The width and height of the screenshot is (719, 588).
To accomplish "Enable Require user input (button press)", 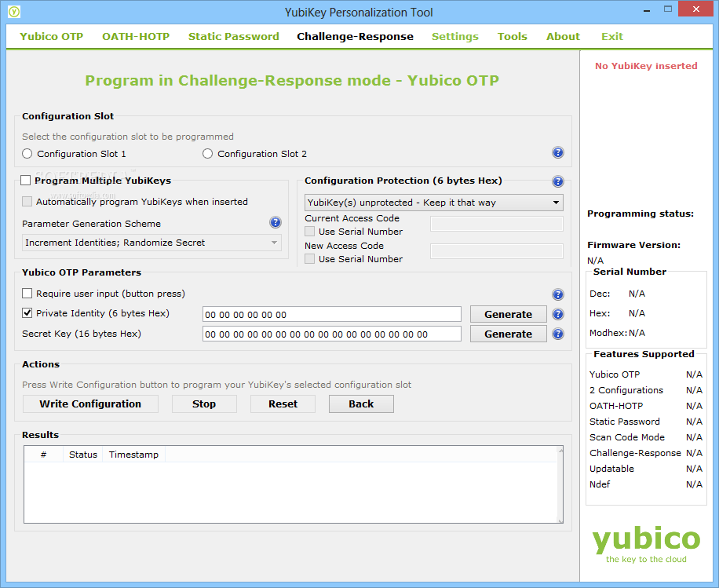I will click(x=27, y=293).
